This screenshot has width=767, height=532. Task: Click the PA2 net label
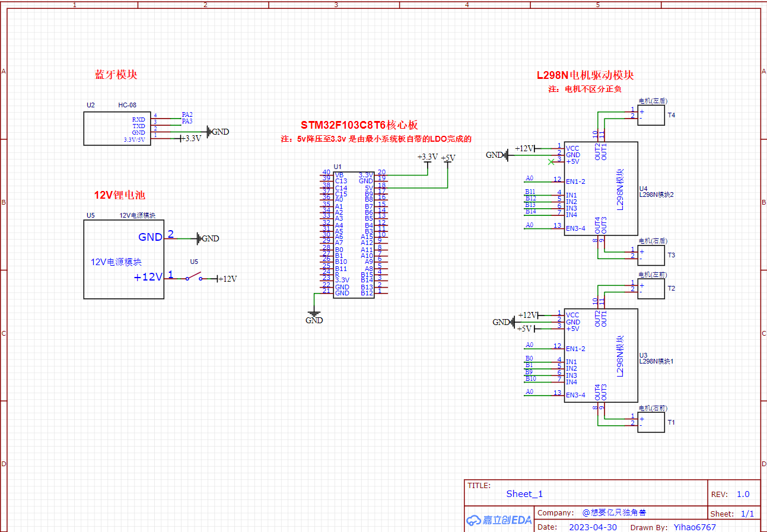tap(187, 114)
